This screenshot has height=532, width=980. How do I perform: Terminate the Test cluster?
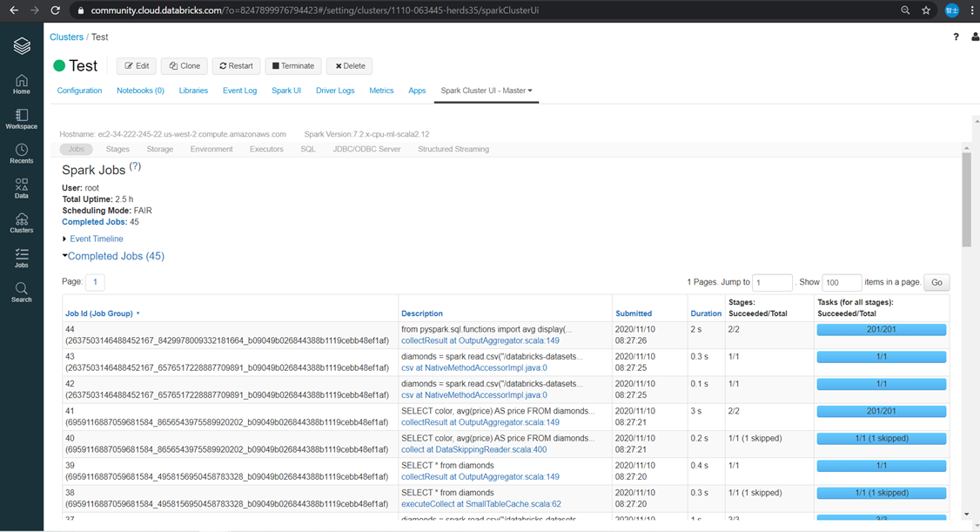(293, 66)
